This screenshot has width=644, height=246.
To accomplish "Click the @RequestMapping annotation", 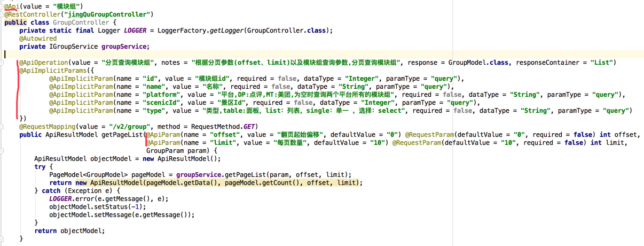I will [x=45, y=127].
